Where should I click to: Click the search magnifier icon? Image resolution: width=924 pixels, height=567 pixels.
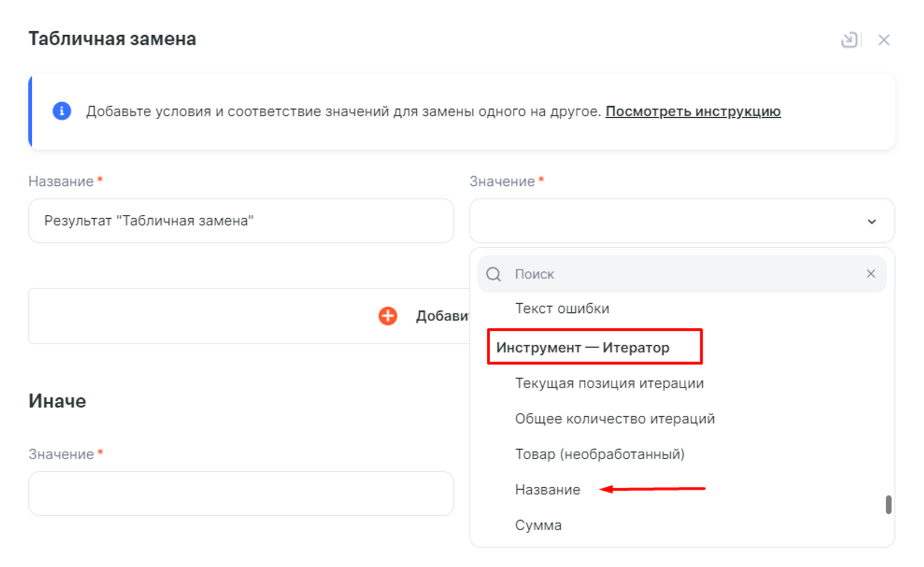[x=494, y=274]
